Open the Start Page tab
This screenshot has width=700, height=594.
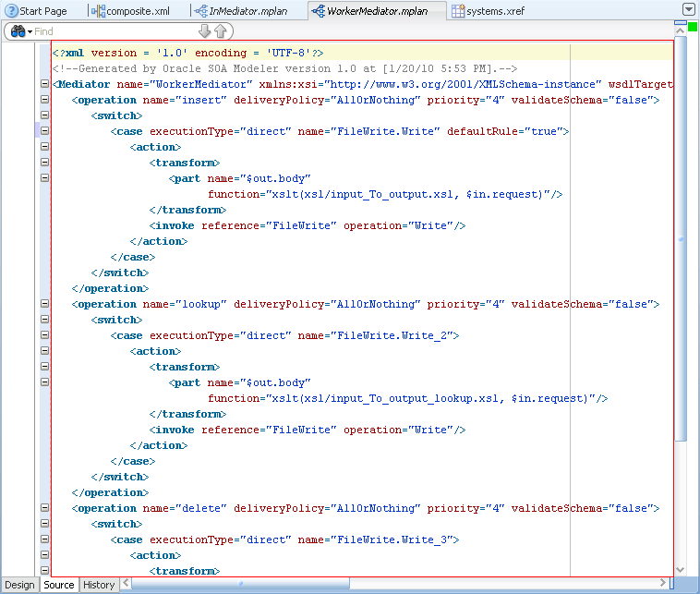[36, 11]
